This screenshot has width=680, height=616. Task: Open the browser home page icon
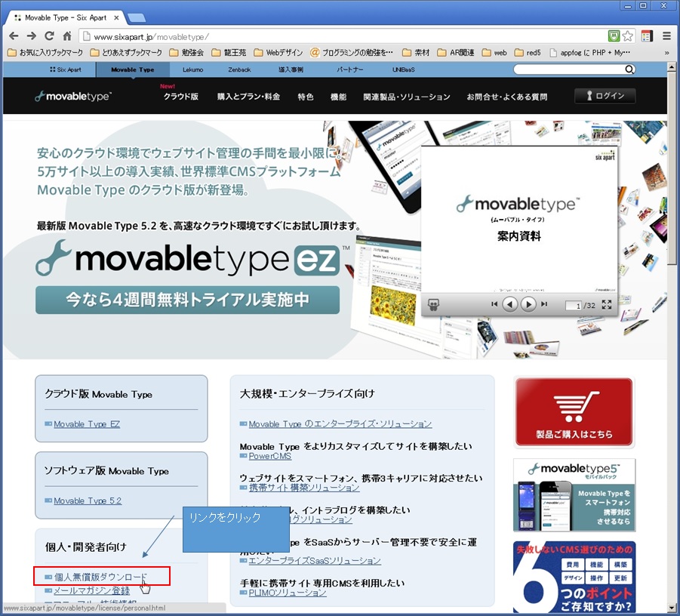pos(66,36)
